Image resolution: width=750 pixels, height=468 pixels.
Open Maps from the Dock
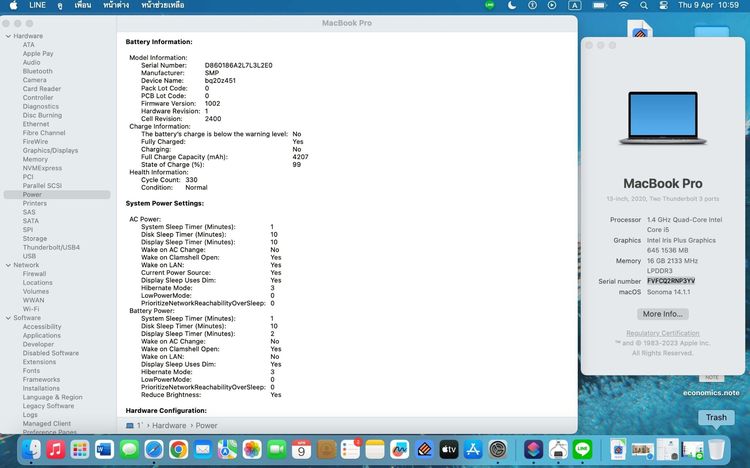(x=227, y=450)
